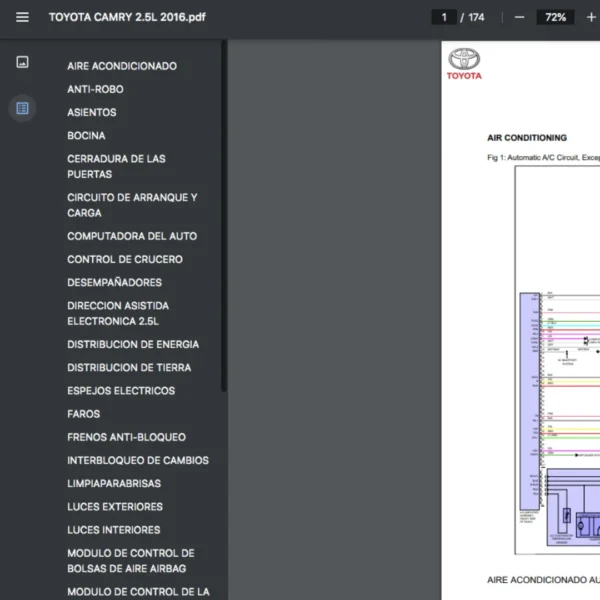
Task: Open the AIRE ACONDICIONADO bookmark
Action: [x=122, y=66]
